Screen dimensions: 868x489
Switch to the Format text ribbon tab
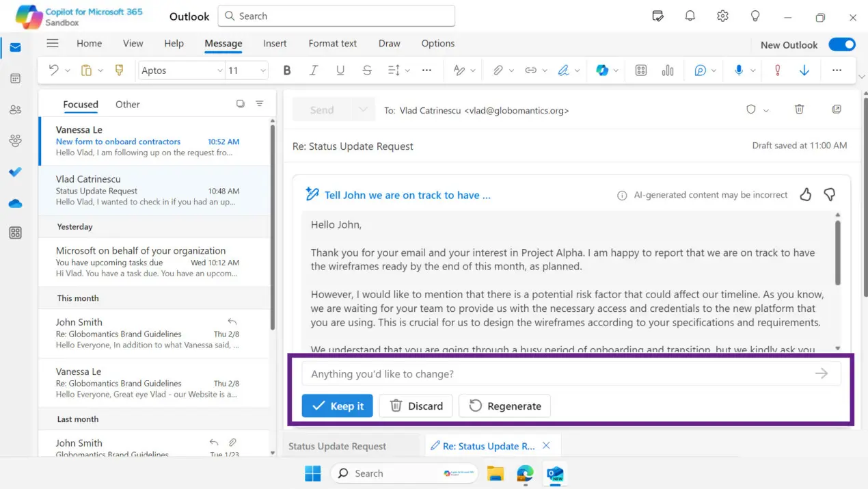pos(332,43)
